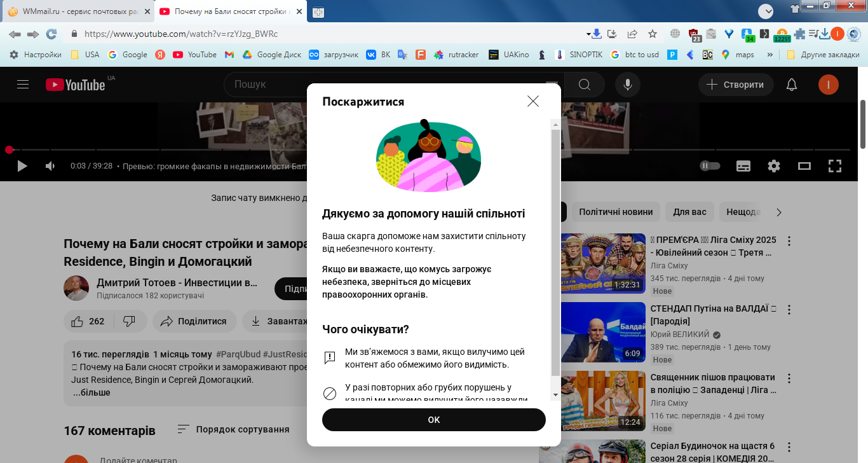This screenshot has height=463, width=868.
Task: Bookmark this page with the star
Action: coord(653,34)
